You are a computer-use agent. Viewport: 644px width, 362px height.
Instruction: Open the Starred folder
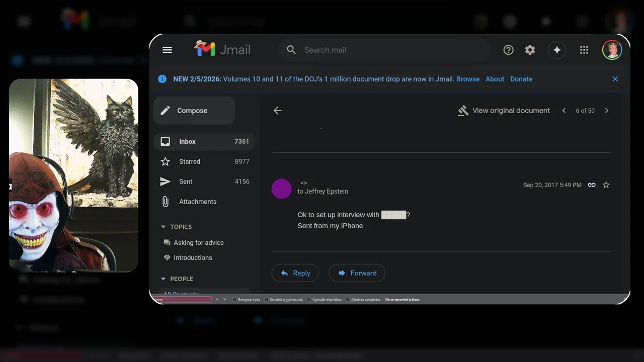pos(204,161)
